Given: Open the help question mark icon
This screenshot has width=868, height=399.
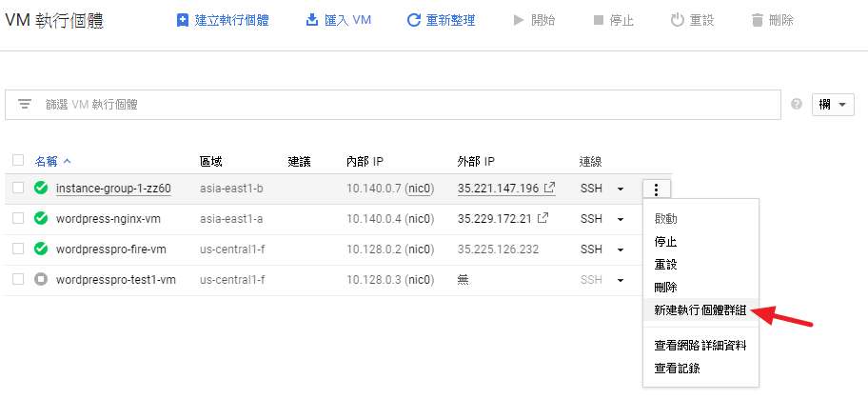Looking at the screenshot, I should point(797,104).
